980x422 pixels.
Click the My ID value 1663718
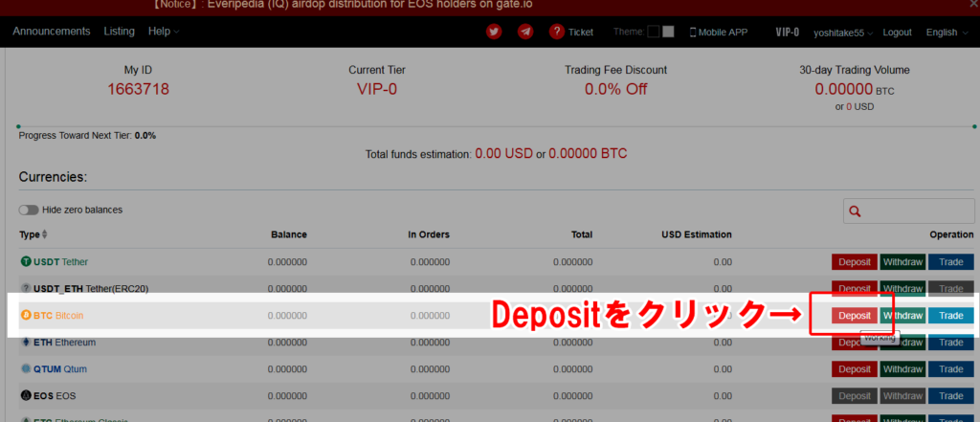(138, 89)
